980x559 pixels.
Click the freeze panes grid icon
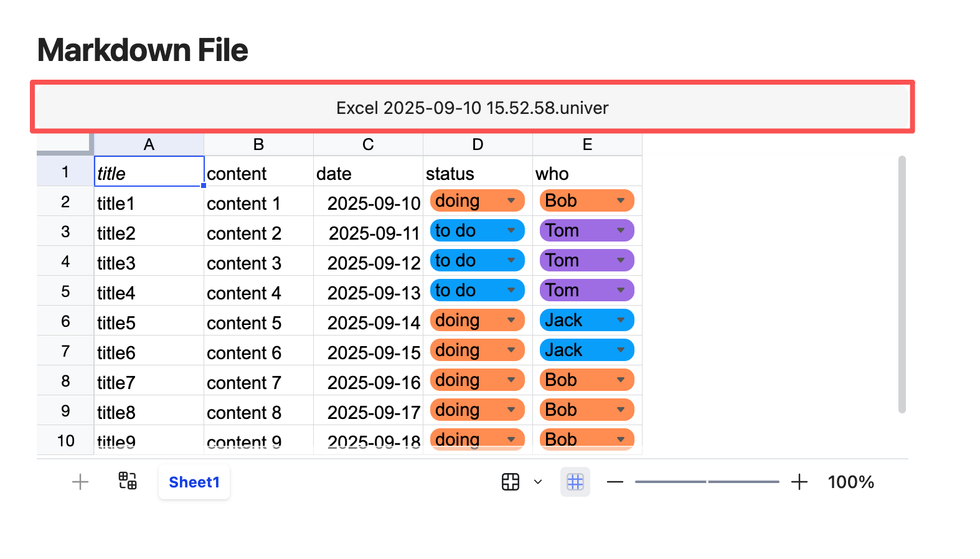point(511,482)
